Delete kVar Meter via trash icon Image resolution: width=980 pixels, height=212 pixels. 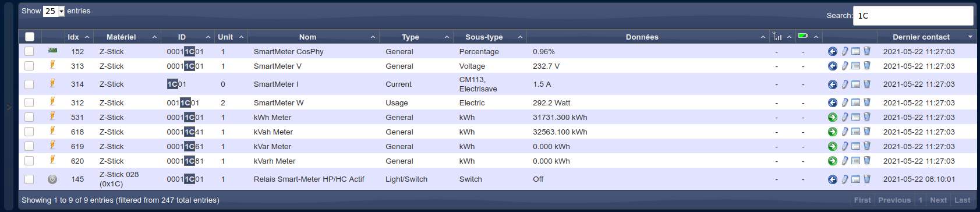[866, 146]
